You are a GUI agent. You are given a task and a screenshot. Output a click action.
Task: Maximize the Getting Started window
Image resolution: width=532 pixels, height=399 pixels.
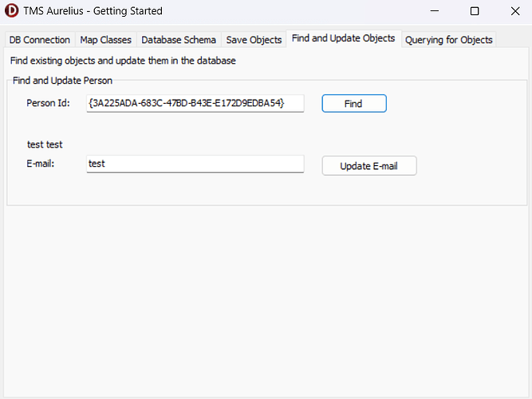click(x=475, y=11)
